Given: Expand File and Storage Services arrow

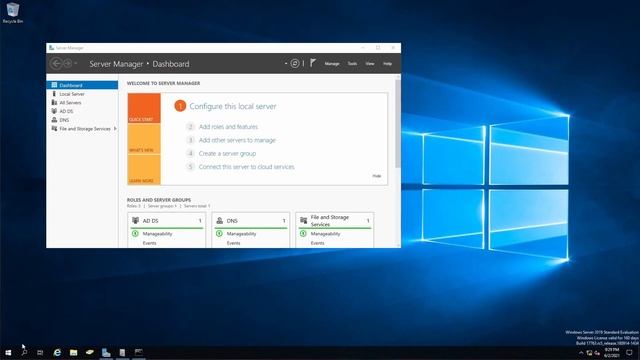Looking at the screenshot, I should [115, 129].
